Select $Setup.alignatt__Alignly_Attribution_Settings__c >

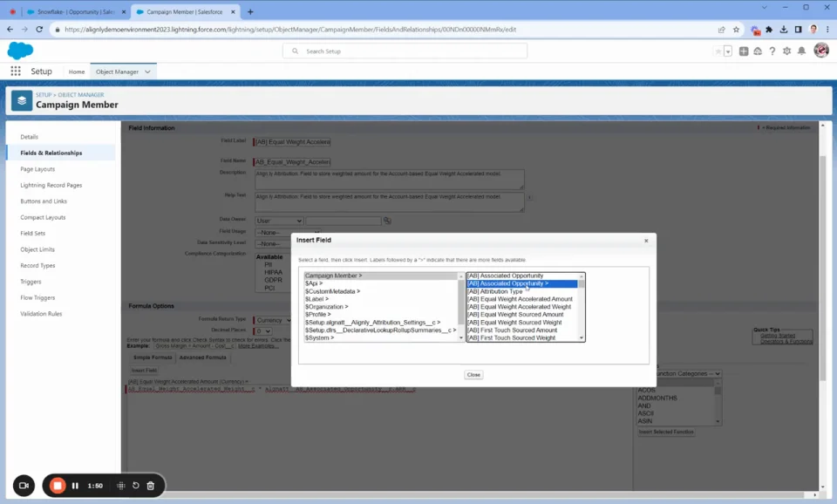(381, 323)
